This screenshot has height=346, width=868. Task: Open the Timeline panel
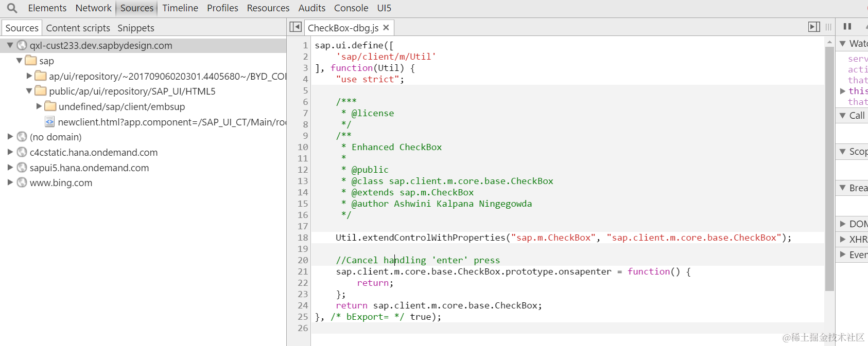coord(180,8)
